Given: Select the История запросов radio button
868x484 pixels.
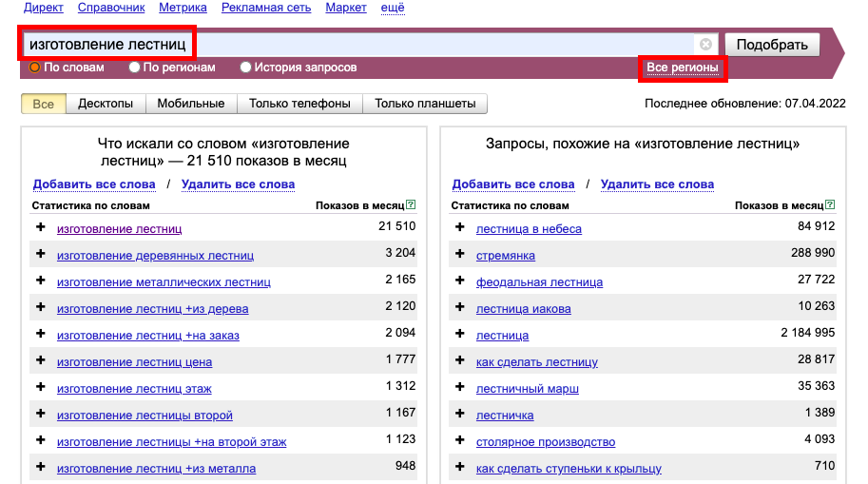Looking at the screenshot, I should coord(246,68).
